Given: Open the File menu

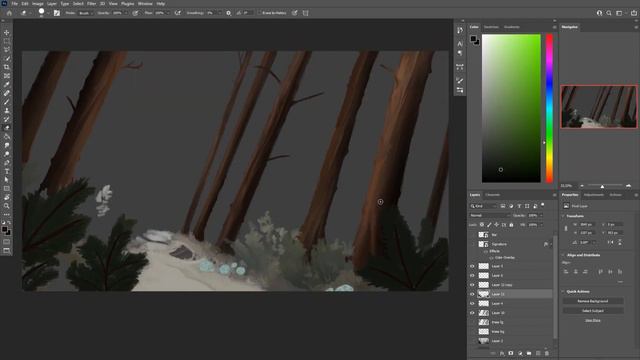Looking at the screenshot, I should [14, 4].
